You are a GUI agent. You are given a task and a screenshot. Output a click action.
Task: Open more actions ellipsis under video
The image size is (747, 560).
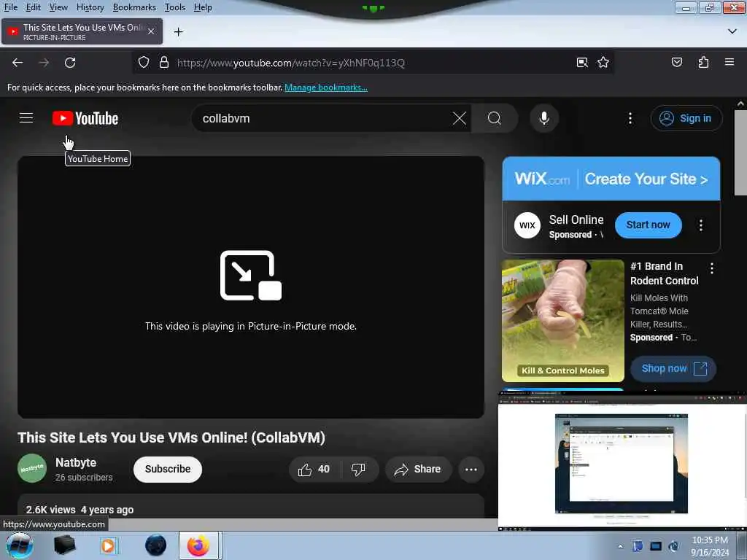[471, 470]
